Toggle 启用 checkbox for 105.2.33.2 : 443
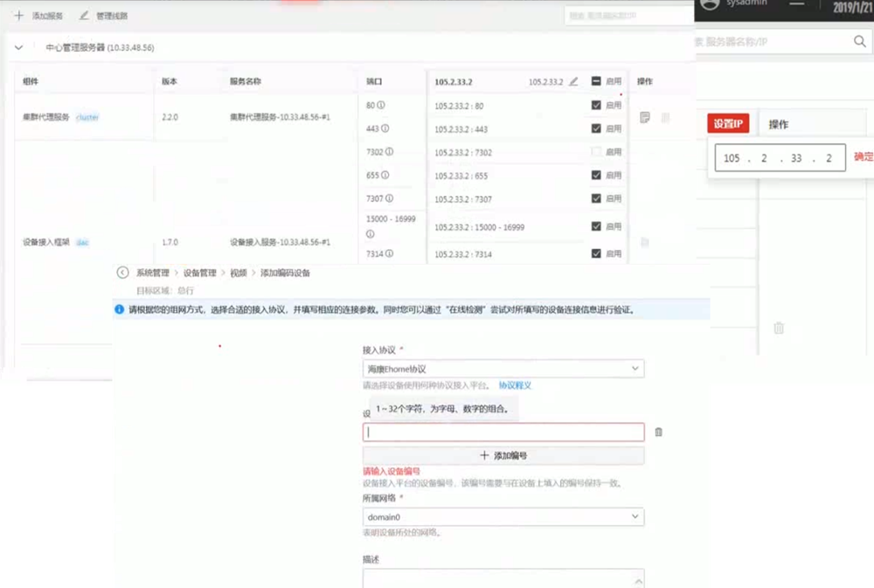The image size is (874, 588). 596,128
